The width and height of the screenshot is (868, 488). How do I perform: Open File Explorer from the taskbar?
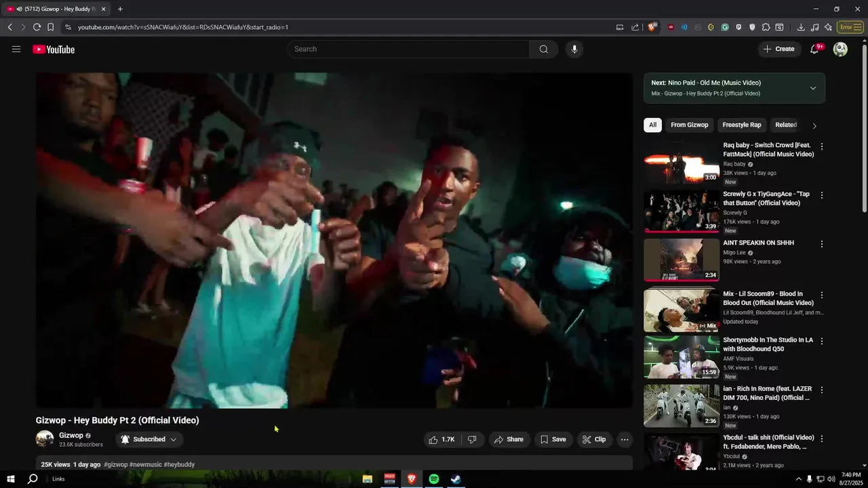point(368,479)
